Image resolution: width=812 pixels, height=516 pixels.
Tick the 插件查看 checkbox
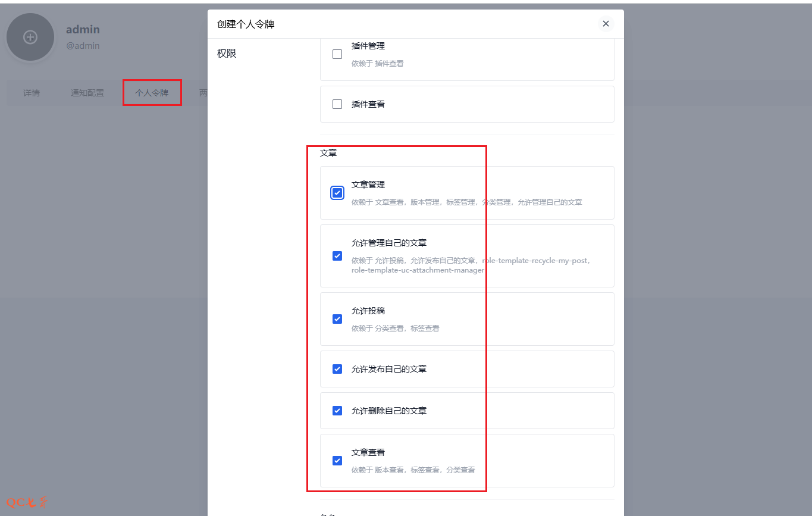tap(337, 104)
